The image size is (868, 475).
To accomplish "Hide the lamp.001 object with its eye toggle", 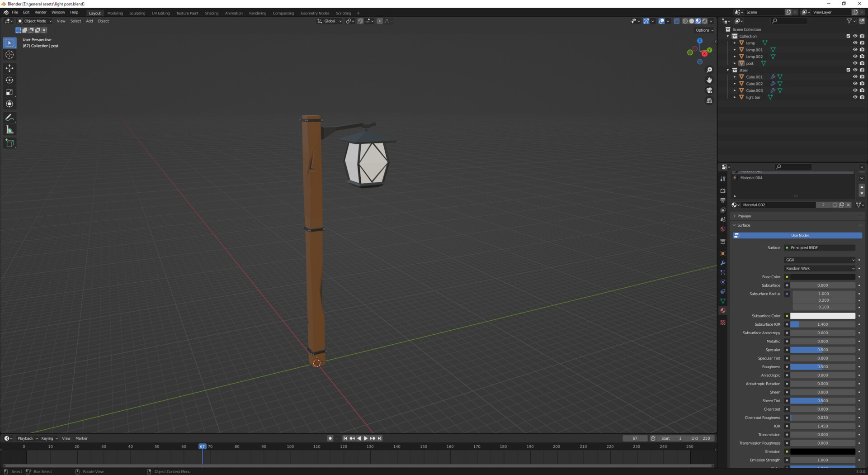I will (x=855, y=50).
